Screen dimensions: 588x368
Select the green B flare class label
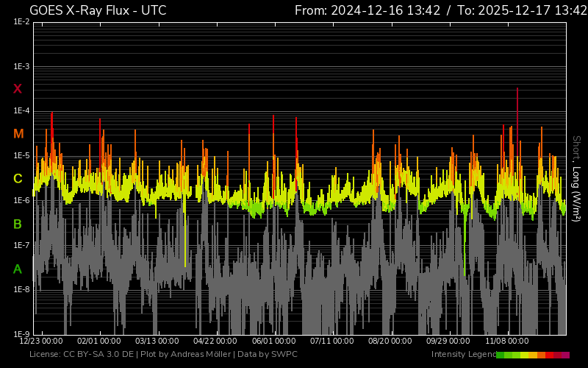[x=18, y=224]
